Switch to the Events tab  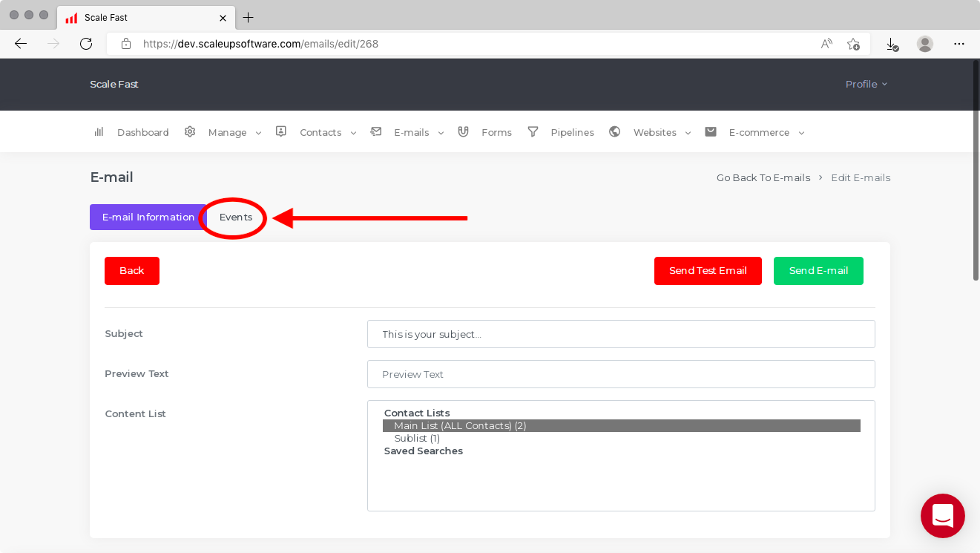pos(236,217)
